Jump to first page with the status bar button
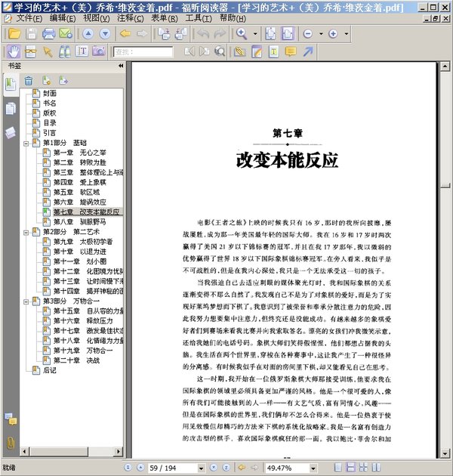Image resolution: width=453 pixels, height=476 pixels. click(128, 468)
